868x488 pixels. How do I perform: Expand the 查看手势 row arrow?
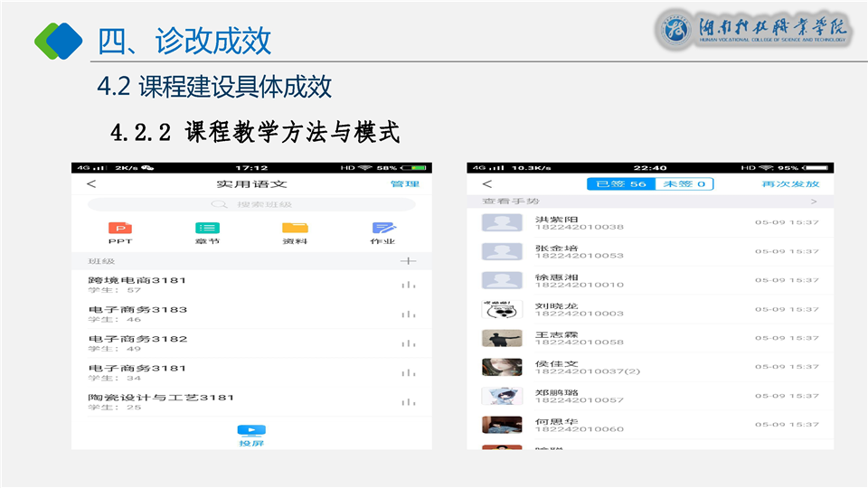point(813,202)
